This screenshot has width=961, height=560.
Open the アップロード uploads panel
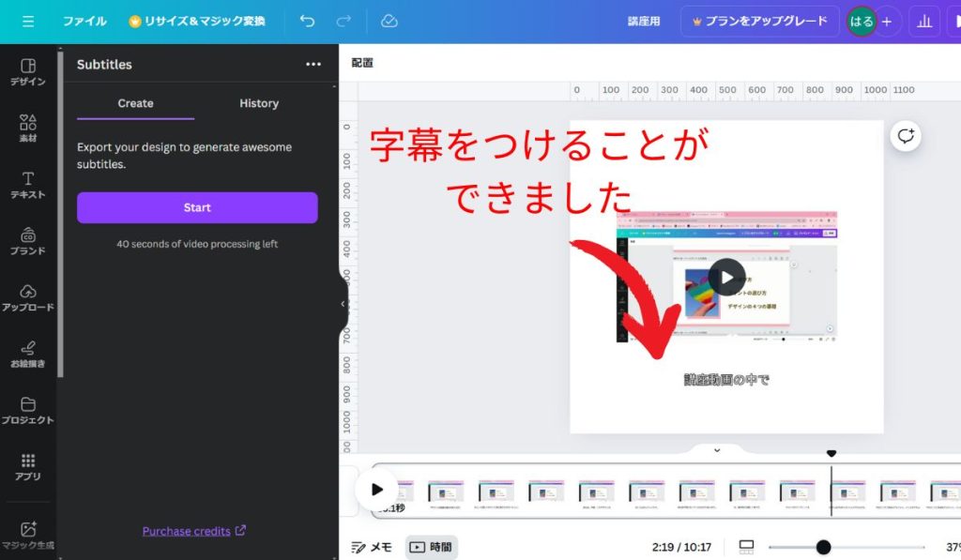28,296
